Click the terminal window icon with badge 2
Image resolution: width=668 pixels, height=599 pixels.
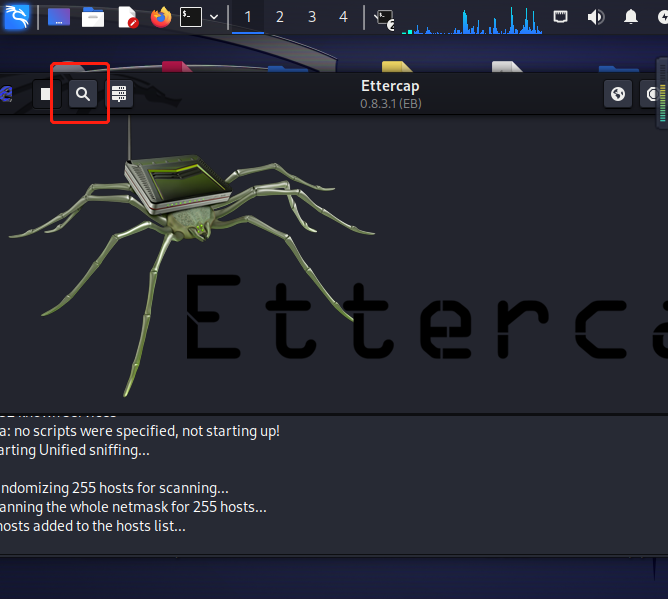(384, 19)
